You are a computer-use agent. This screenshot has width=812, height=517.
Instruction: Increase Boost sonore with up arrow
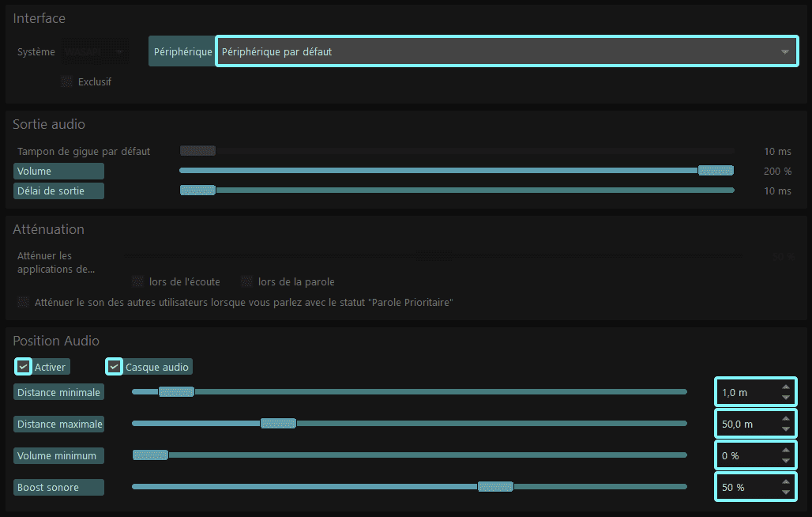pyautogui.click(x=785, y=481)
